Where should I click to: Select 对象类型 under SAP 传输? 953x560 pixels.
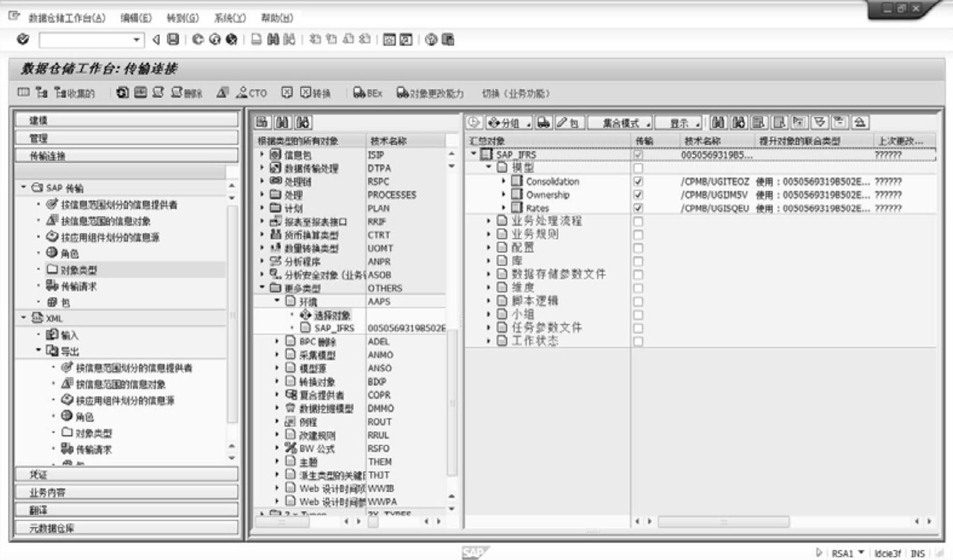point(78,269)
